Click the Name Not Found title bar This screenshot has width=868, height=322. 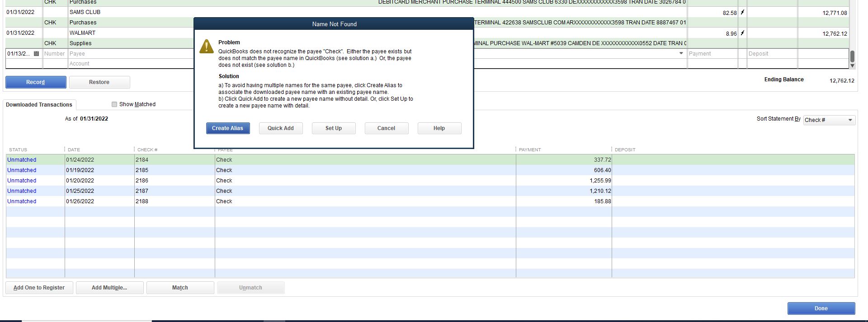(x=334, y=24)
